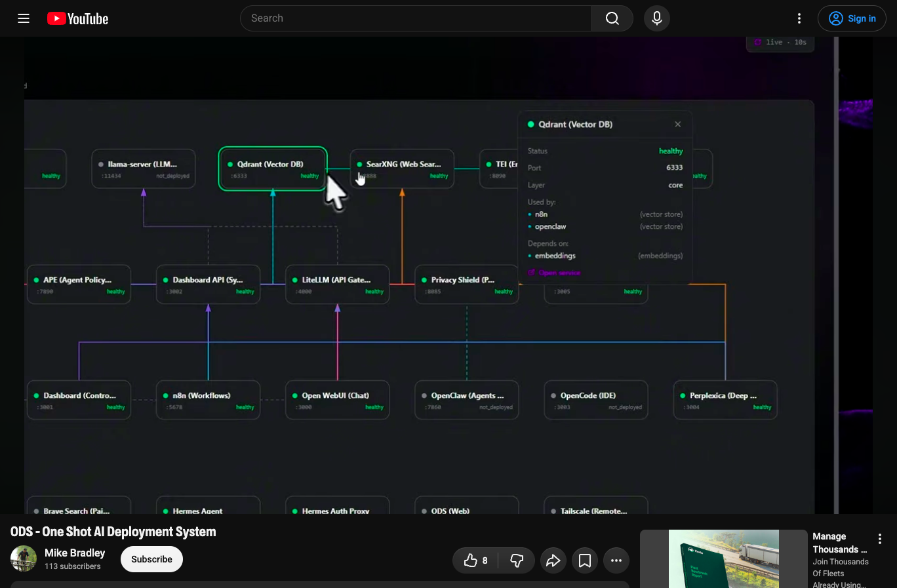The width and height of the screenshot is (897, 588).
Task: Open the settings three-dot menu in header
Action: tap(799, 18)
